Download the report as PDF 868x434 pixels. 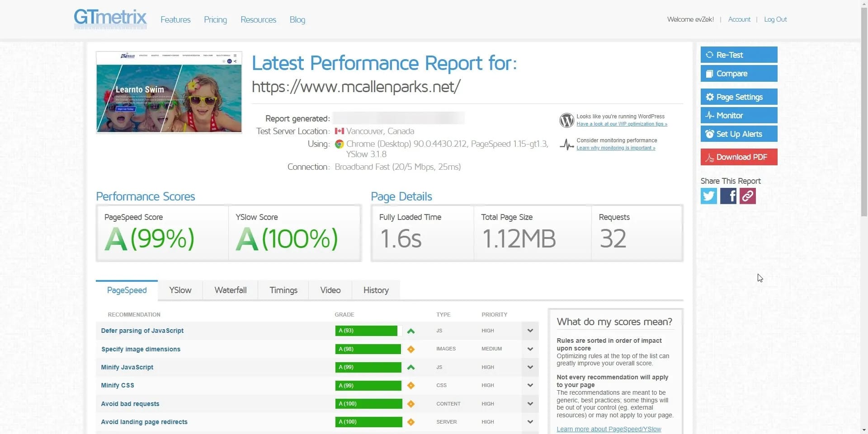pyautogui.click(x=739, y=157)
